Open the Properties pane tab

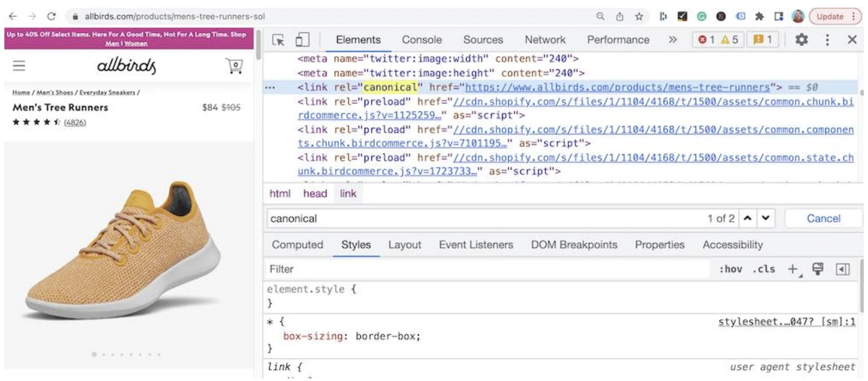pos(659,245)
